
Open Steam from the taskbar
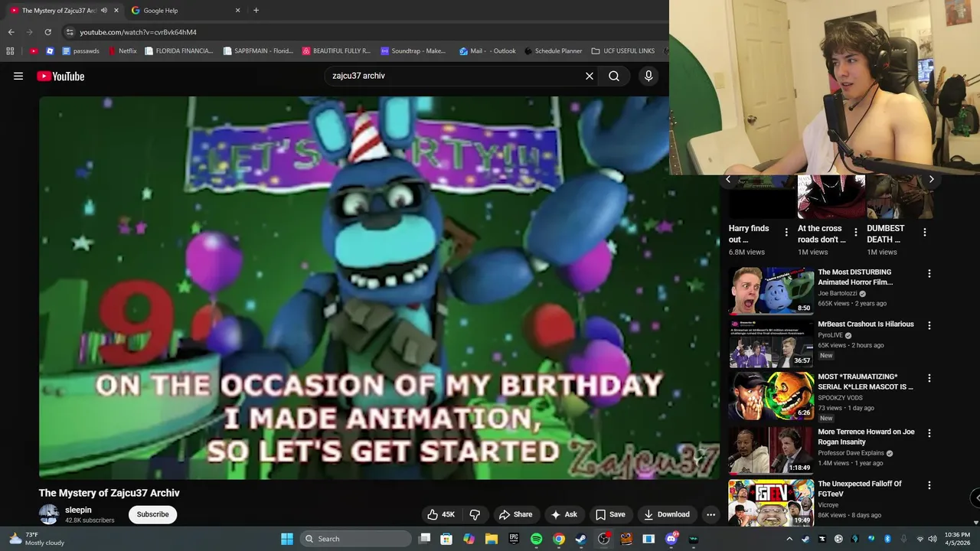(x=581, y=539)
